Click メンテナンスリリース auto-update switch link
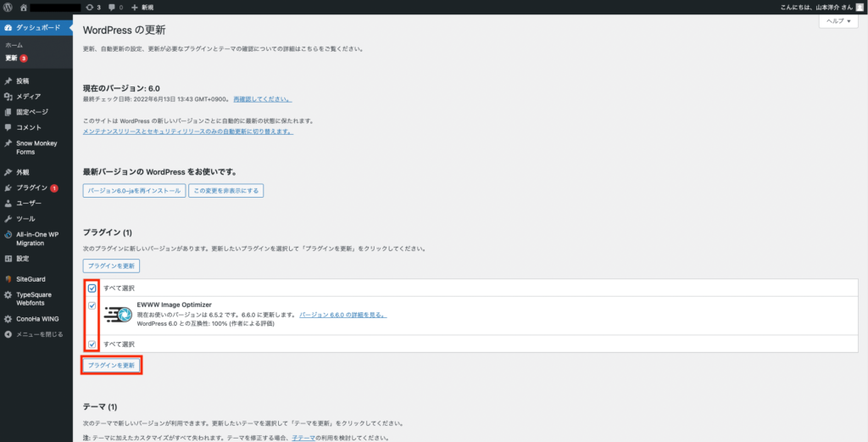The width and height of the screenshot is (868, 442). (188, 131)
